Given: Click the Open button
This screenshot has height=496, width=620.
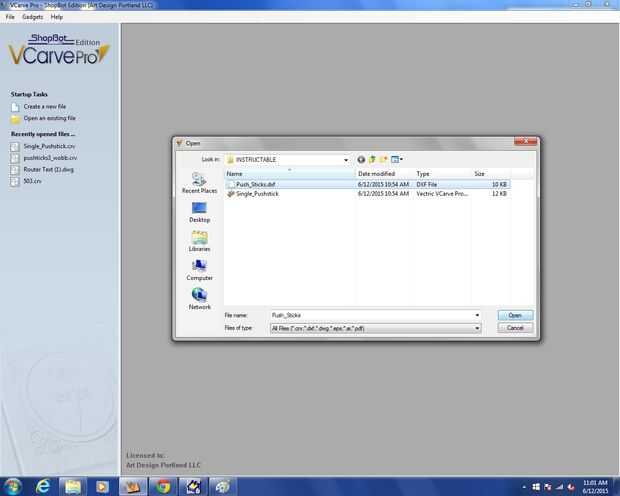Looking at the screenshot, I should (x=515, y=315).
